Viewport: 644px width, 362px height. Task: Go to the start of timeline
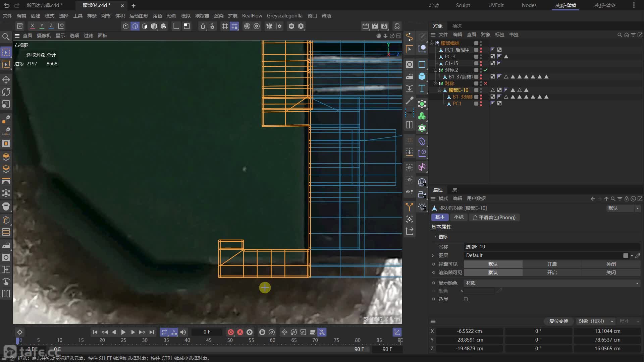click(x=95, y=332)
